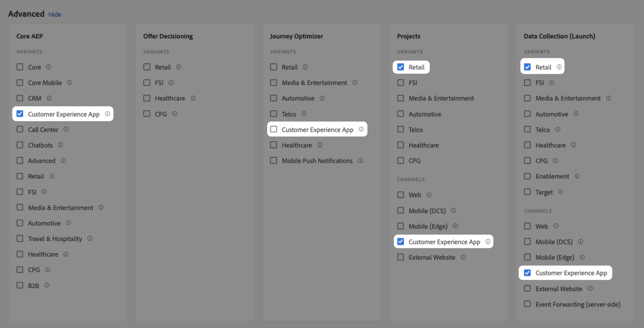Click info icon beside Target in Data Collection

560,192
